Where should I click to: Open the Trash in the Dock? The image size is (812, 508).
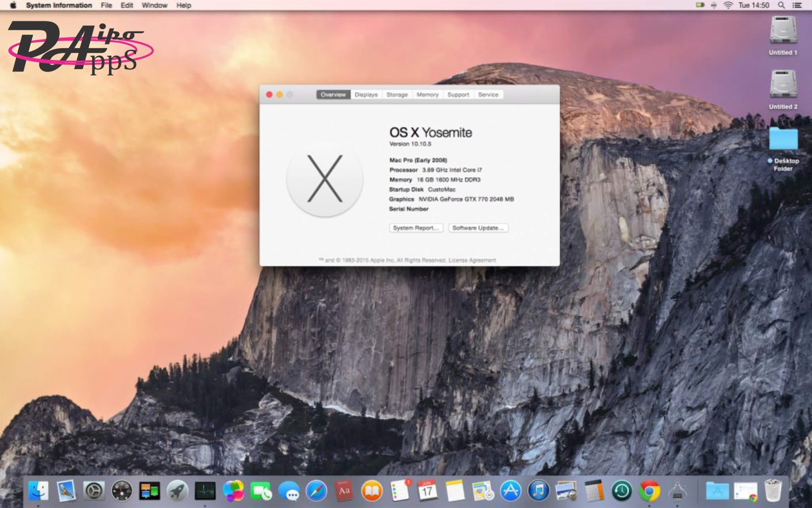(773, 491)
